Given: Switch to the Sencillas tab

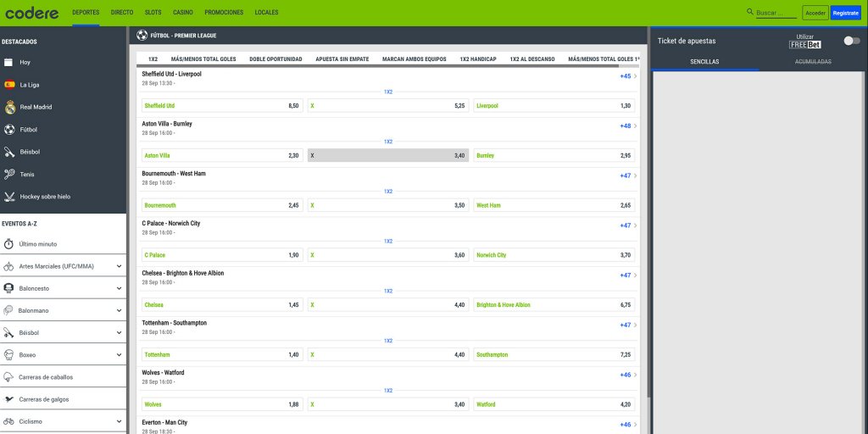Looking at the screenshot, I should [704, 62].
